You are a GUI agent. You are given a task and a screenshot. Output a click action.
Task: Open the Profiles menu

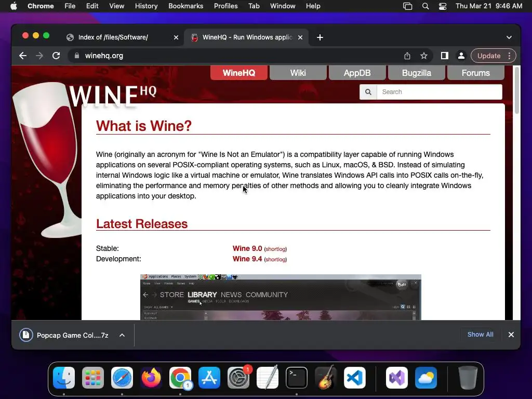tap(225, 6)
